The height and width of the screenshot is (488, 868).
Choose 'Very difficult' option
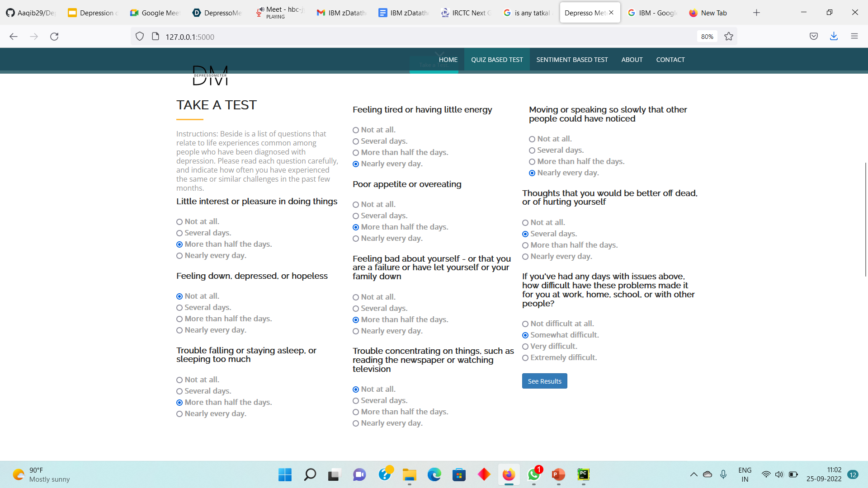(x=525, y=347)
